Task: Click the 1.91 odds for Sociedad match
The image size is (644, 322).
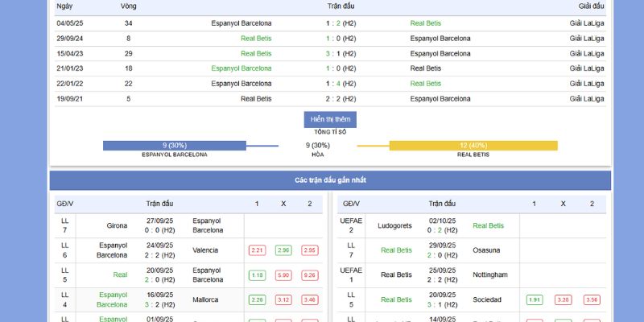Action: (x=535, y=300)
